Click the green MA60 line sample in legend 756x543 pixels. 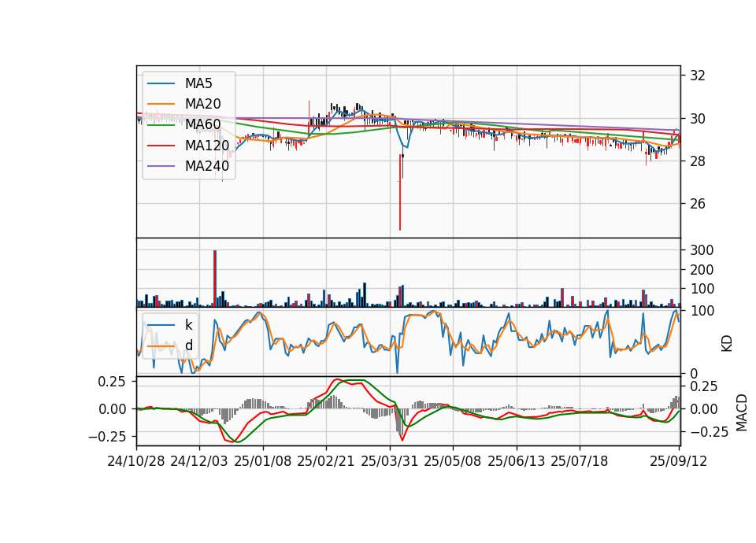coord(161,125)
